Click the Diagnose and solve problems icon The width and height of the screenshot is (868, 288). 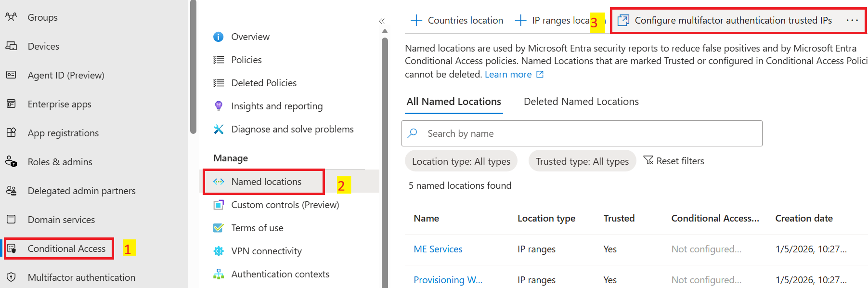pyautogui.click(x=219, y=129)
